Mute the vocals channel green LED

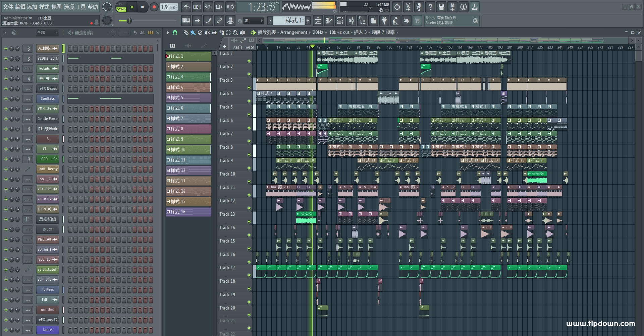pos(6,69)
